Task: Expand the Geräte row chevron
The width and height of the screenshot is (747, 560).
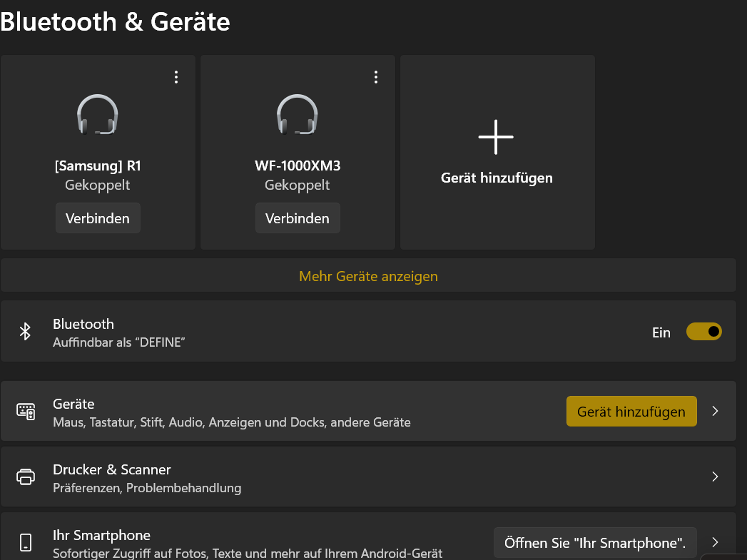Action: pos(715,411)
